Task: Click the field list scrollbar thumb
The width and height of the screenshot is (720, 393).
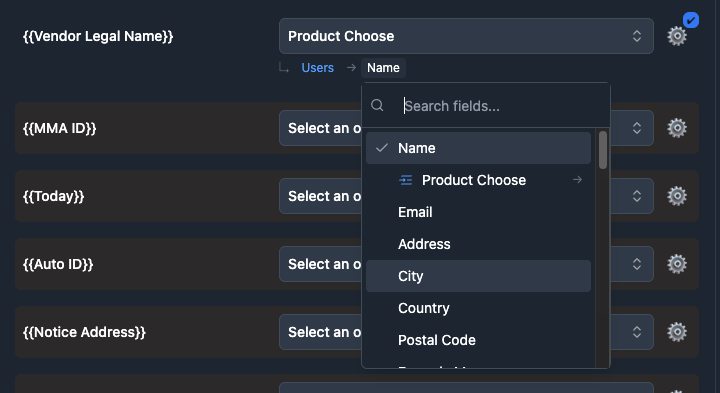Action: (x=603, y=150)
